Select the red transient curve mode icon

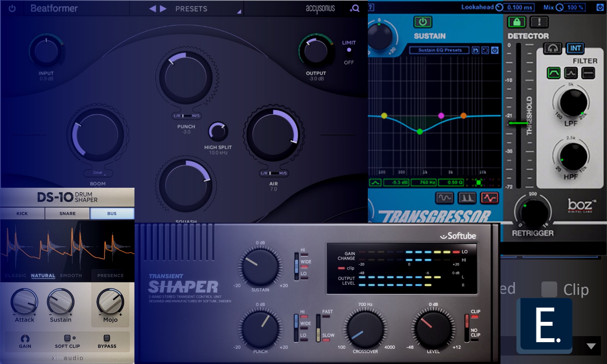(490, 198)
